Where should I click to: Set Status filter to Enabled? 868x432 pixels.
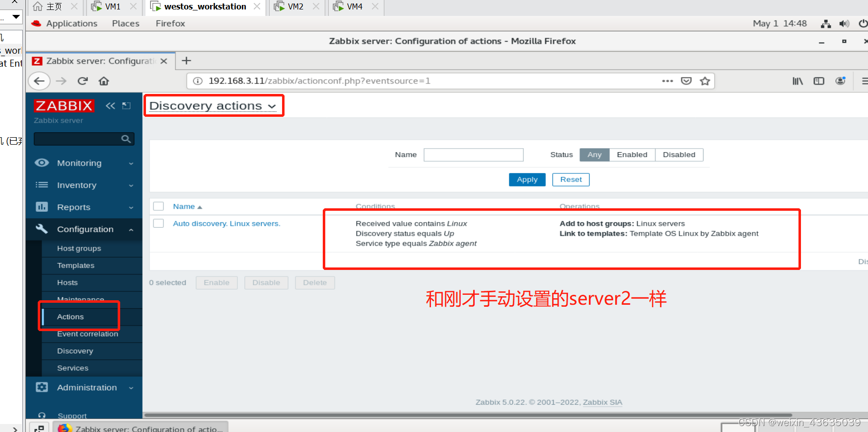point(632,155)
